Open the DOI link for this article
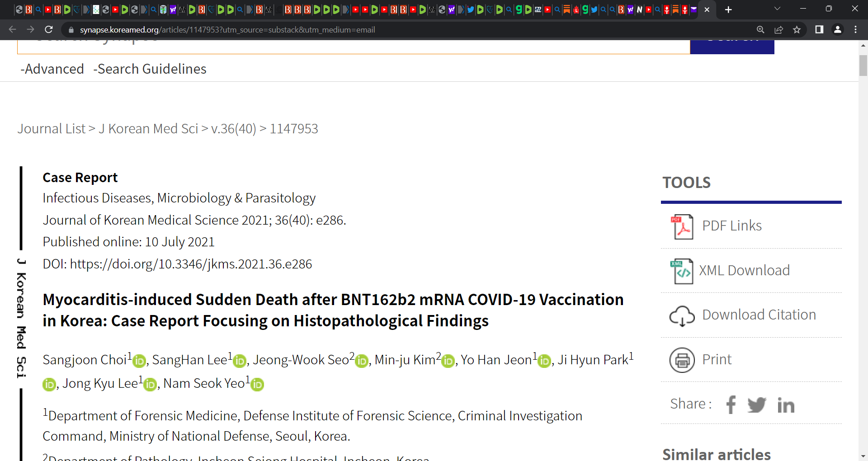Screen dimensions: 868x461 pyautogui.click(x=191, y=264)
